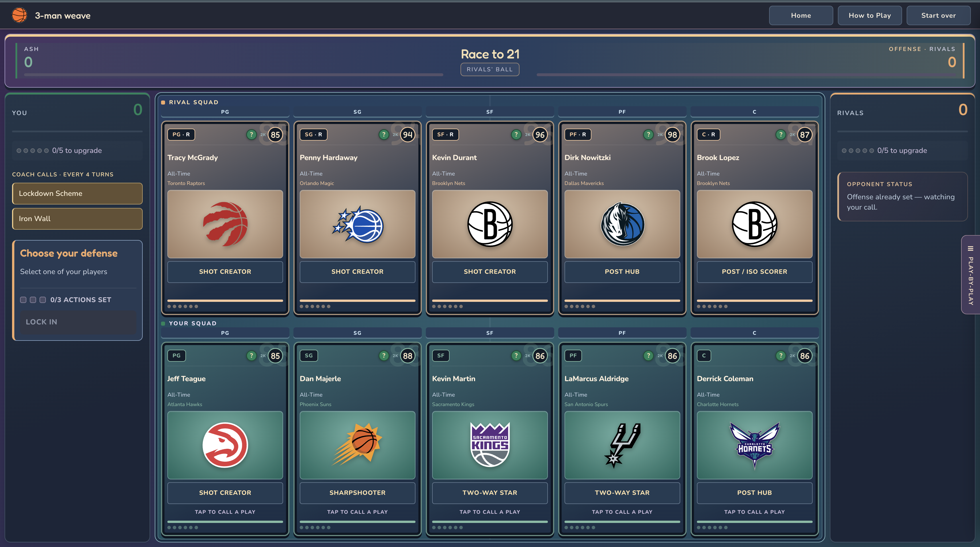Screen dimensions: 980x547
Task: Click Kevin Durant's Shot Creator role label
Action: point(490,272)
